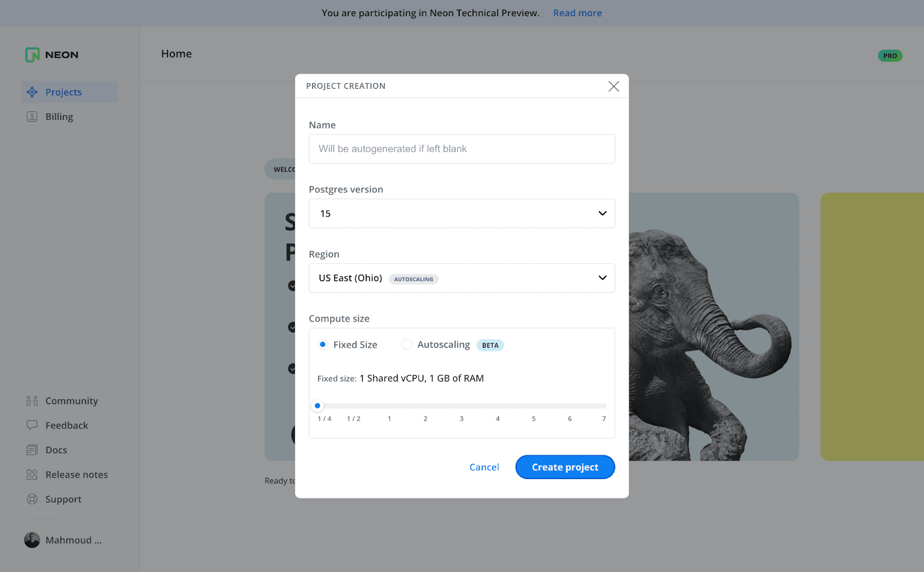Click the PRO plan badge

[x=890, y=56]
